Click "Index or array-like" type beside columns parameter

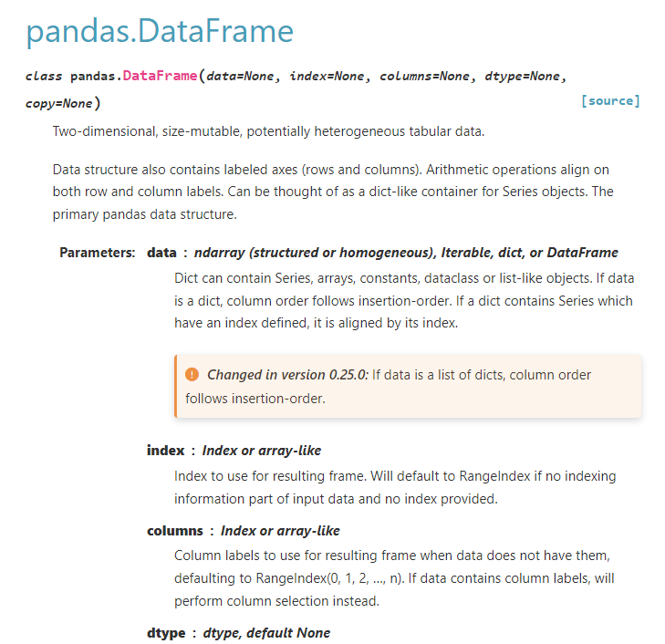(x=280, y=531)
